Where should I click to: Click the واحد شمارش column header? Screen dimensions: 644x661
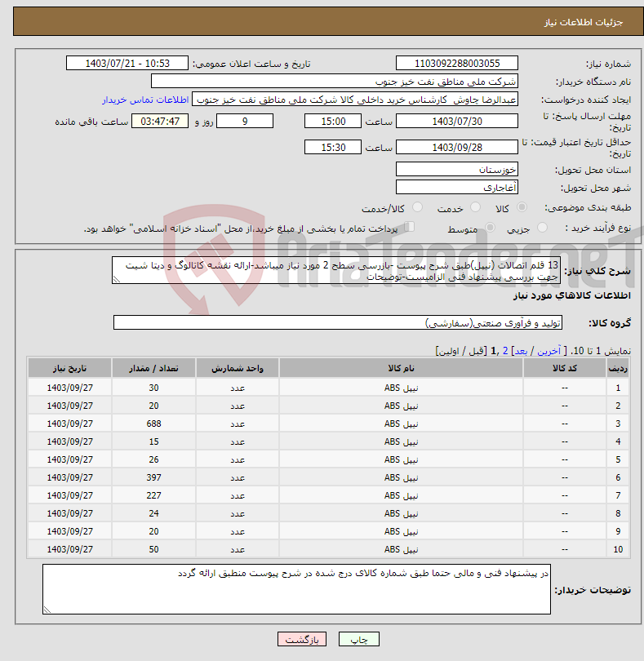point(238,368)
